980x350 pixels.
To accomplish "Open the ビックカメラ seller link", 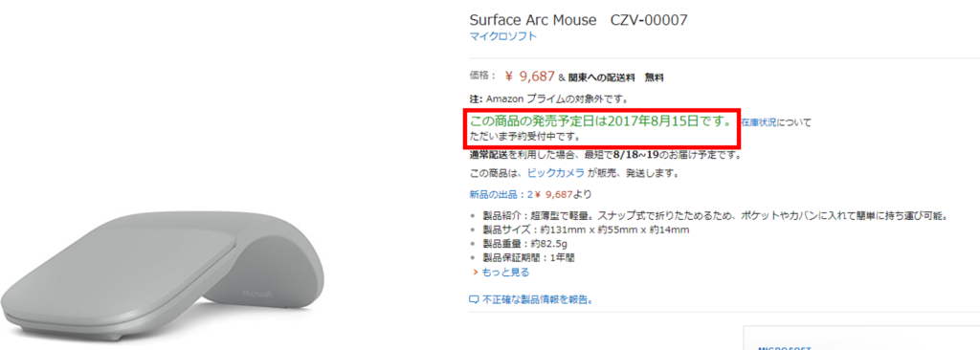I will coord(556,172).
